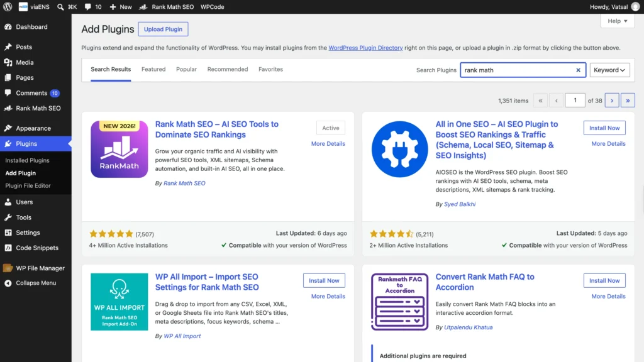Click the WordPress logo in admin bar
This screenshot has height=362, width=644.
pyautogui.click(x=8, y=6)
